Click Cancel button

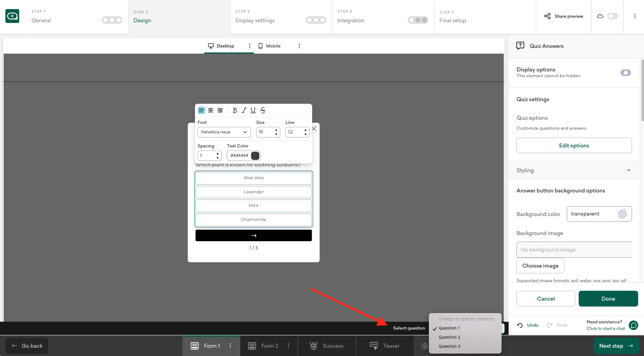(546, 299)
